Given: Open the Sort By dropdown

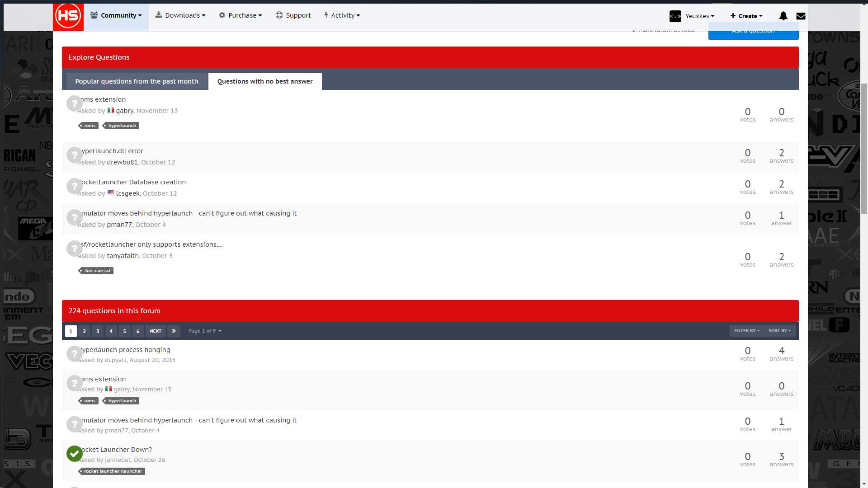Looking at the screenshot, I should 779,331.
